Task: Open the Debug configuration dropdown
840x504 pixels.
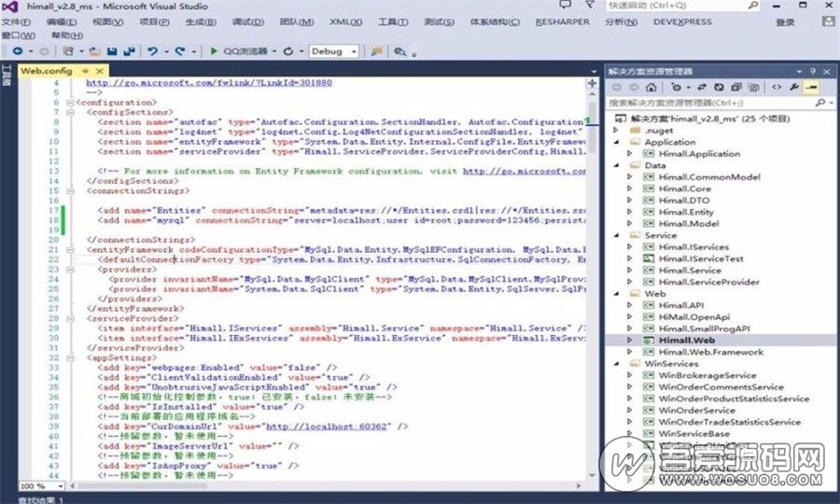Action: pos(334,51)
